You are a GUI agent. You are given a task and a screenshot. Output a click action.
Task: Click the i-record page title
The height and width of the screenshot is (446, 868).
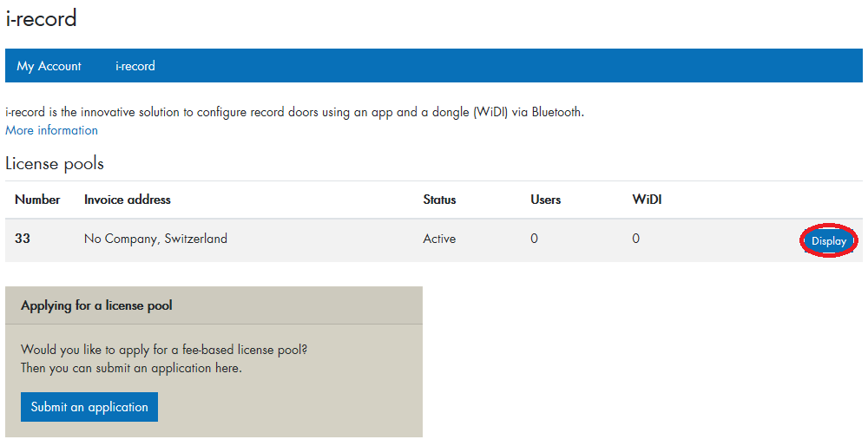42,18
